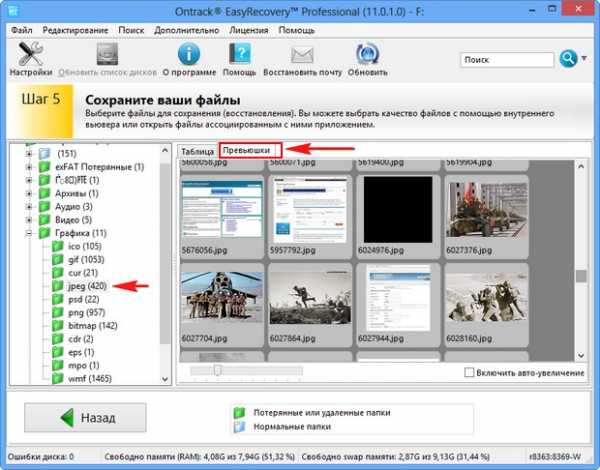
Task: Click the Графика (11) folder icon
Action: 45,233
